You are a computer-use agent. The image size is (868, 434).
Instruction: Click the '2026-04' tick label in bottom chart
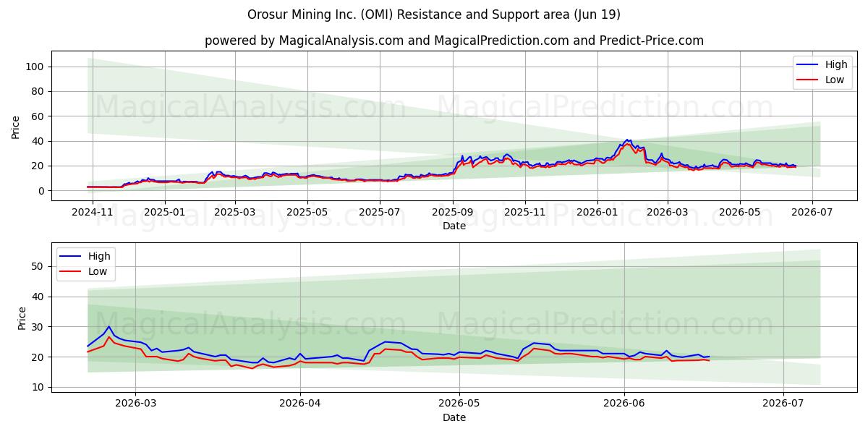[300, 404]
